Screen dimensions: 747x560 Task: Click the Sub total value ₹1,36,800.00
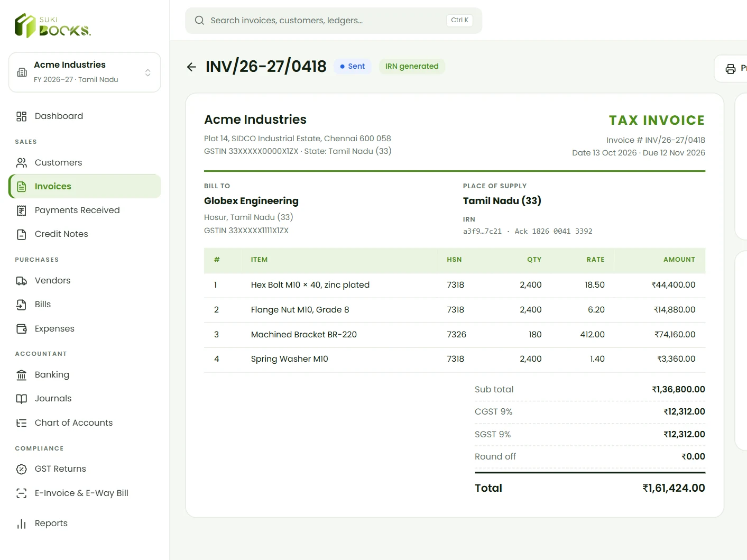tap(678, 390)
